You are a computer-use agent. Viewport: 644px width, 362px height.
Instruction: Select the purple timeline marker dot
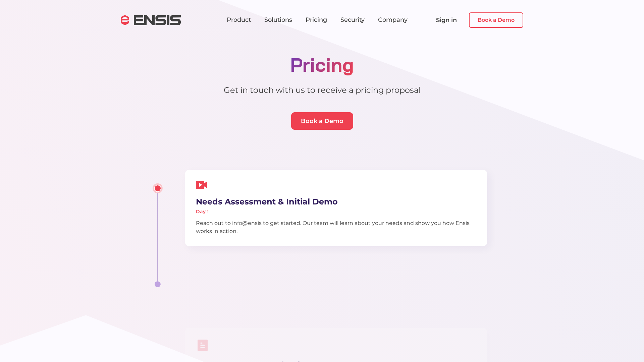158,284
